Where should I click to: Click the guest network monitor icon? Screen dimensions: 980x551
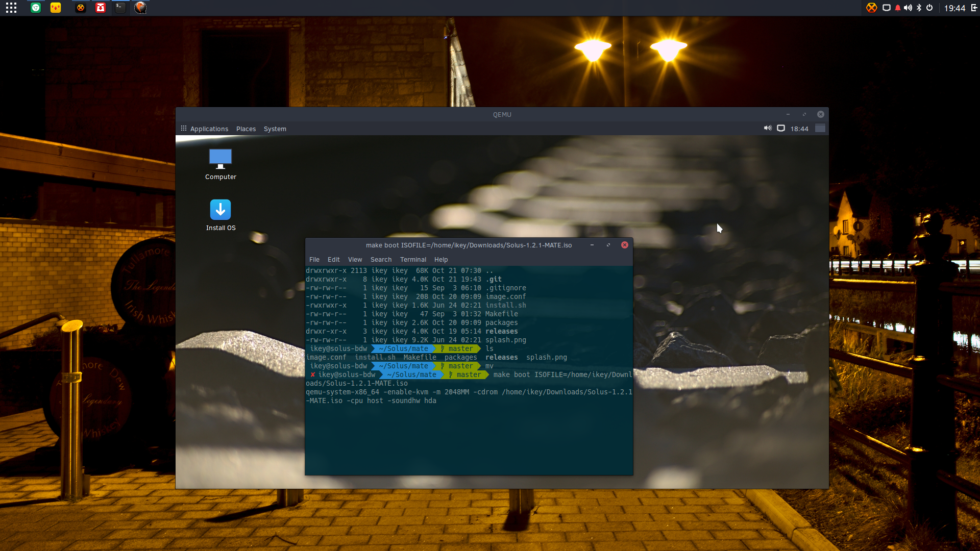pos(781,128)
